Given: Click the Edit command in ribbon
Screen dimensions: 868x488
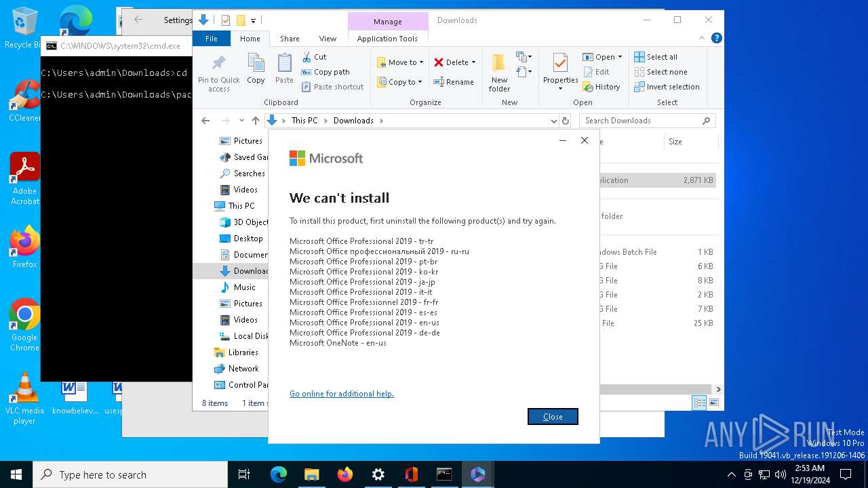Looking at the screenshot, I should coord(597,72).
